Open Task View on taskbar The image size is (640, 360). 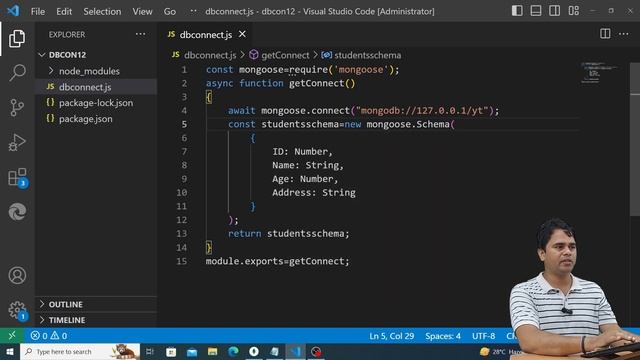150,351
